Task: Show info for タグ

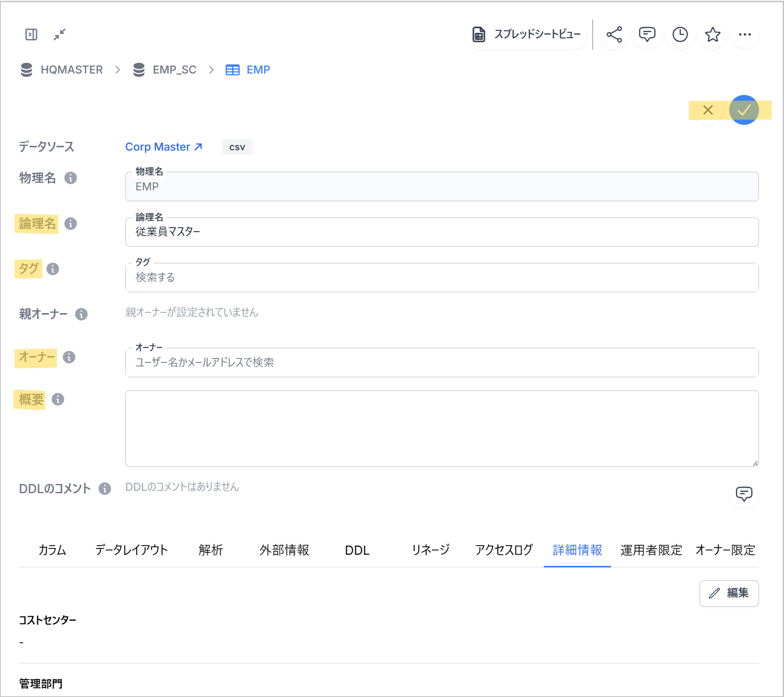Action: pos(53,269)
